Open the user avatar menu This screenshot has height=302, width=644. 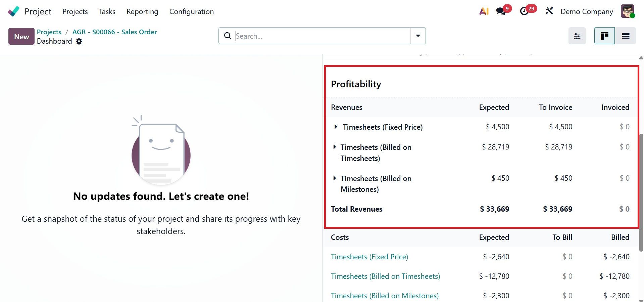coord(627,11)
